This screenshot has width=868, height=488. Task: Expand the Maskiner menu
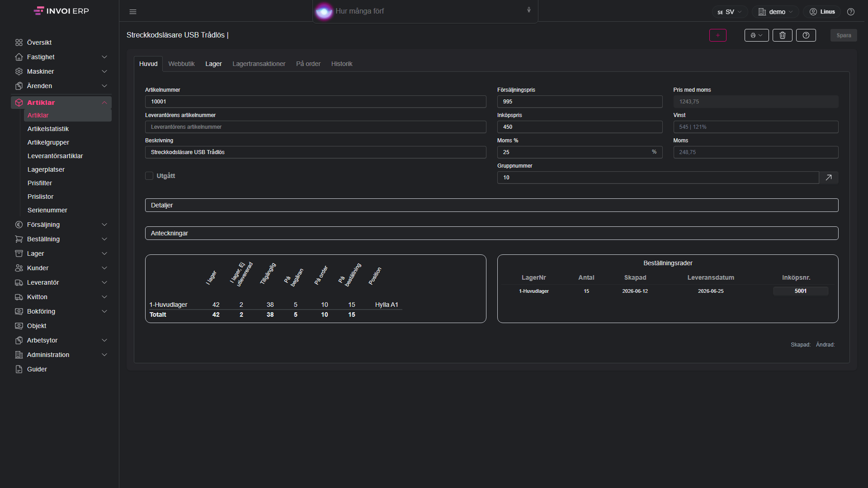61,71
